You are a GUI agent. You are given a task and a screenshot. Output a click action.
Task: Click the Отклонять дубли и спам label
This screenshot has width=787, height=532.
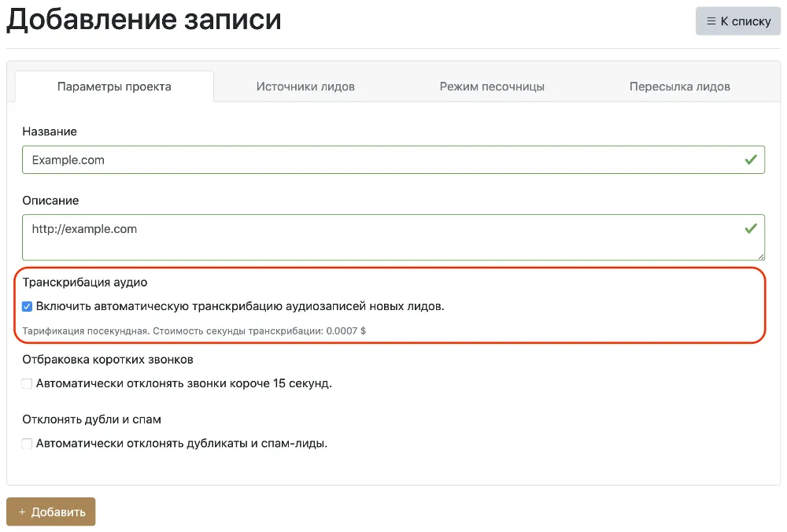[91, 419]
